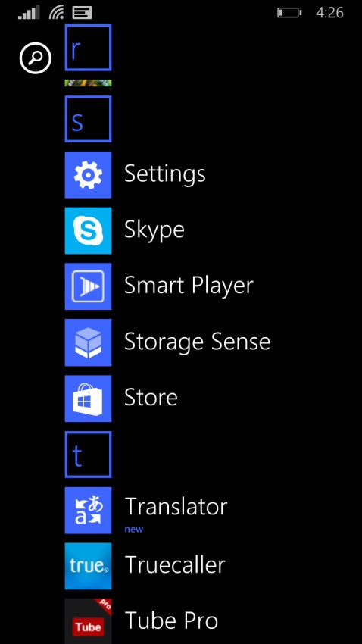Tap the Tube Pro label
Image resolution: width=362 pixels, height=644 pixels.
tap(171, 621)
